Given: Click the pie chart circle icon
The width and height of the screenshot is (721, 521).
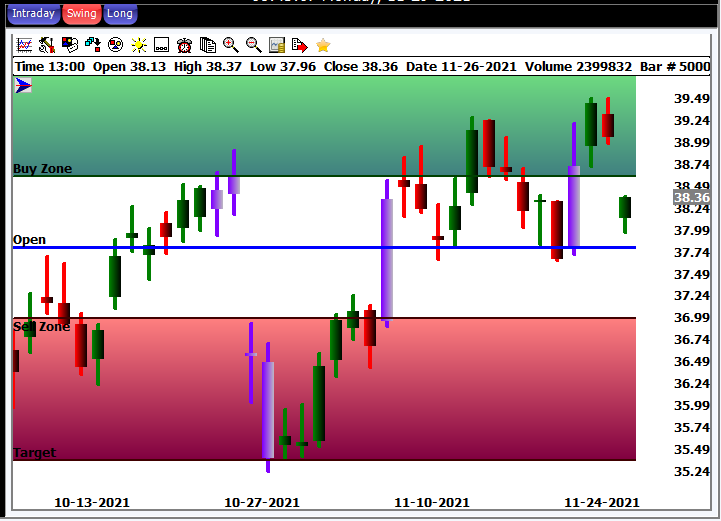Looking at the screenshot, I should point(115,45).
